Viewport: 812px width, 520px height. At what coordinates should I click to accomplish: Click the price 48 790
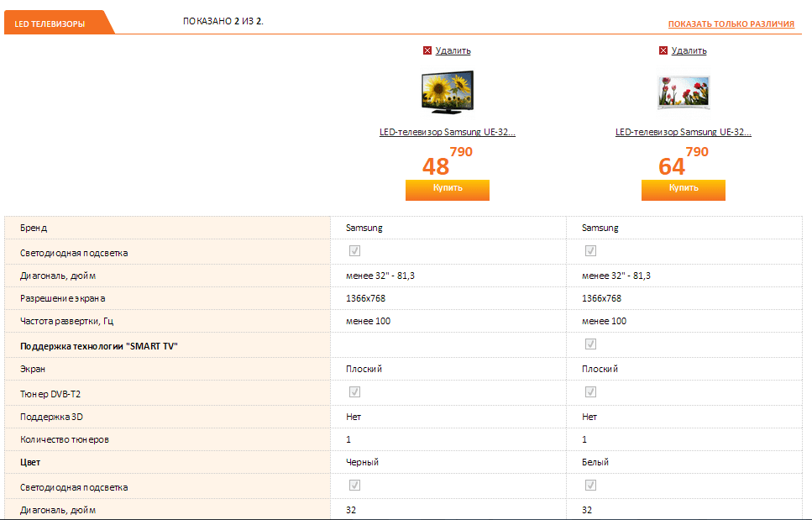448,161
